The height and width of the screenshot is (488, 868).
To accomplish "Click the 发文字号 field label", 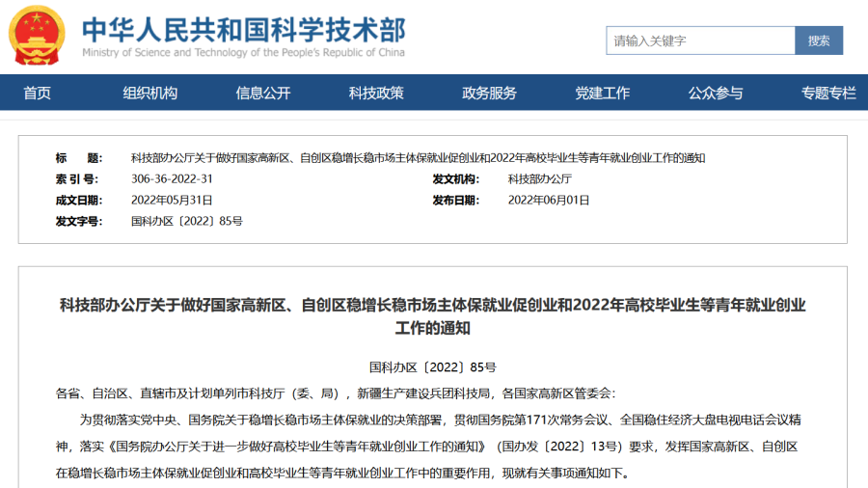I will click(x=79, y=221).
